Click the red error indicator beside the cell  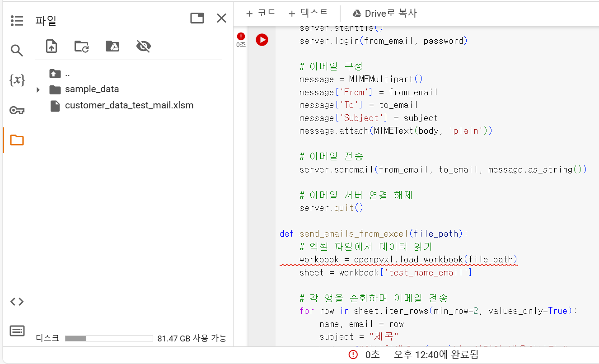point(241,36)
